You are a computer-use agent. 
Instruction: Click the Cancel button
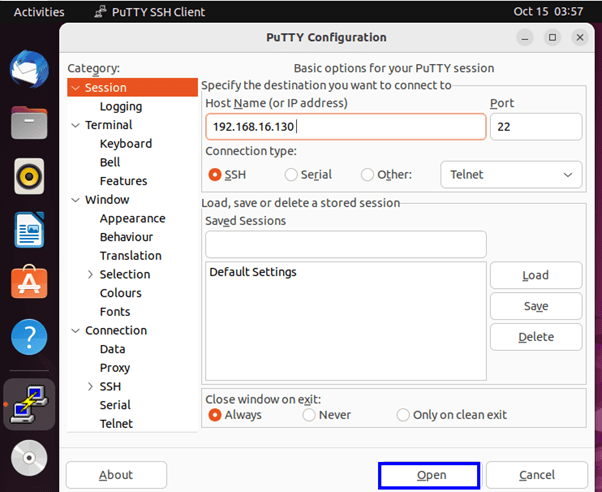pyautogui.click(x=537, y=475)
